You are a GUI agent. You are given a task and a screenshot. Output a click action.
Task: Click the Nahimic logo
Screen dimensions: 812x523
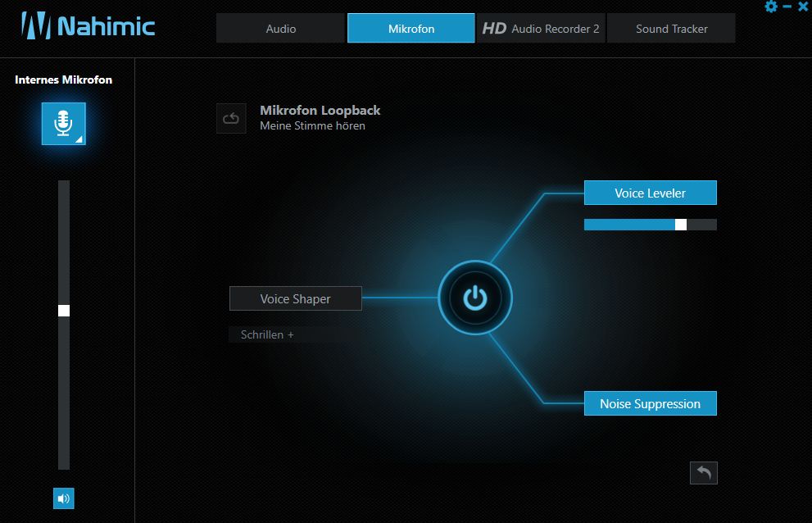click(88, 26)
